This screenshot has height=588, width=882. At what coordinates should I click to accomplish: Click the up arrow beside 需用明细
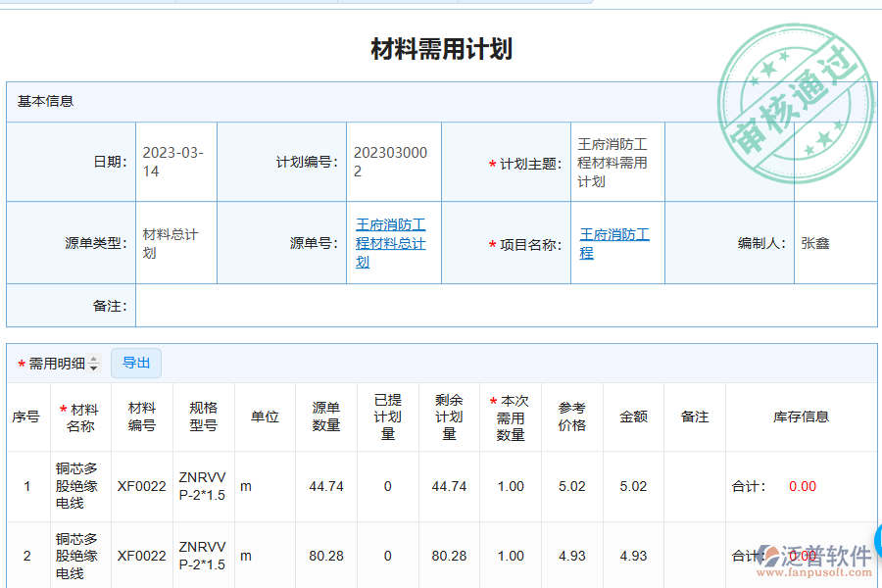[93, 359]
